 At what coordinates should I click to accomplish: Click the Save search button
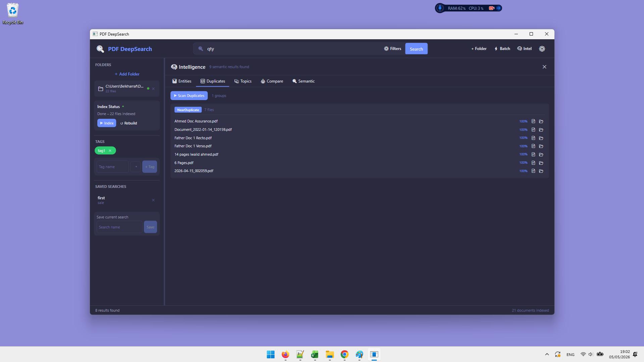point(150,227)
